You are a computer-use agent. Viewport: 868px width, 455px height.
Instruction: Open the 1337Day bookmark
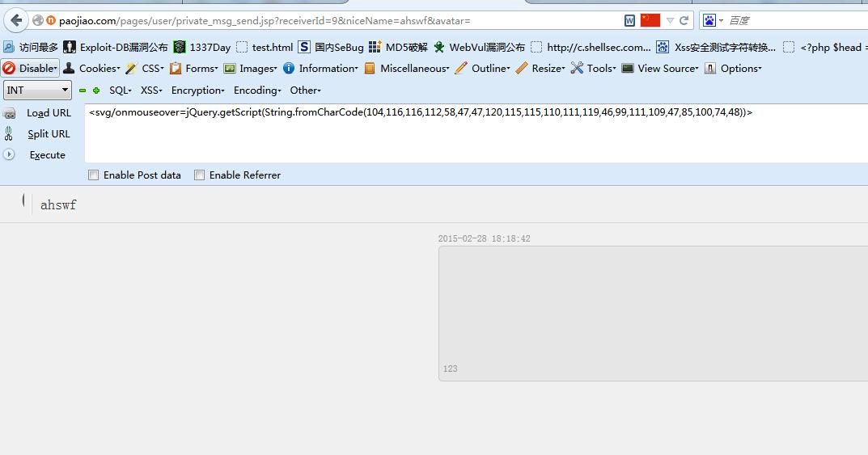[202, 47]
